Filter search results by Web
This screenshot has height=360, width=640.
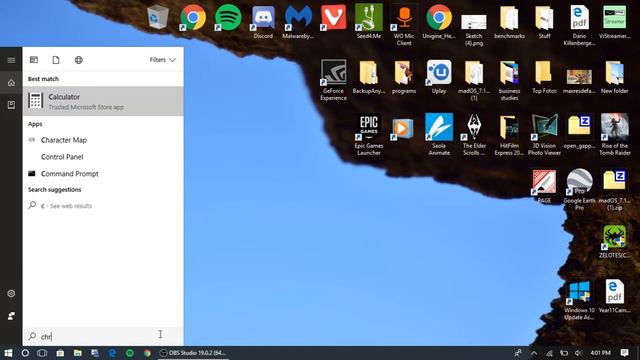79,60
